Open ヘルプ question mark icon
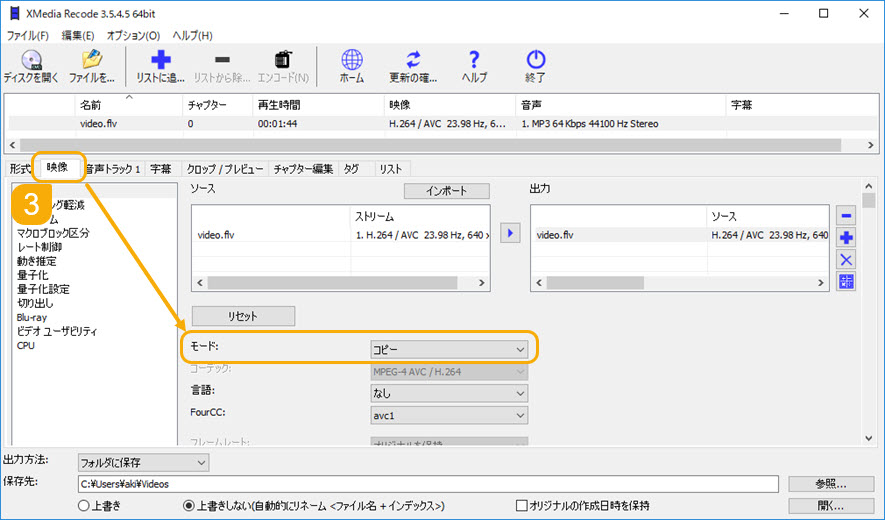The image size is (885, 520). coord(474,67)
